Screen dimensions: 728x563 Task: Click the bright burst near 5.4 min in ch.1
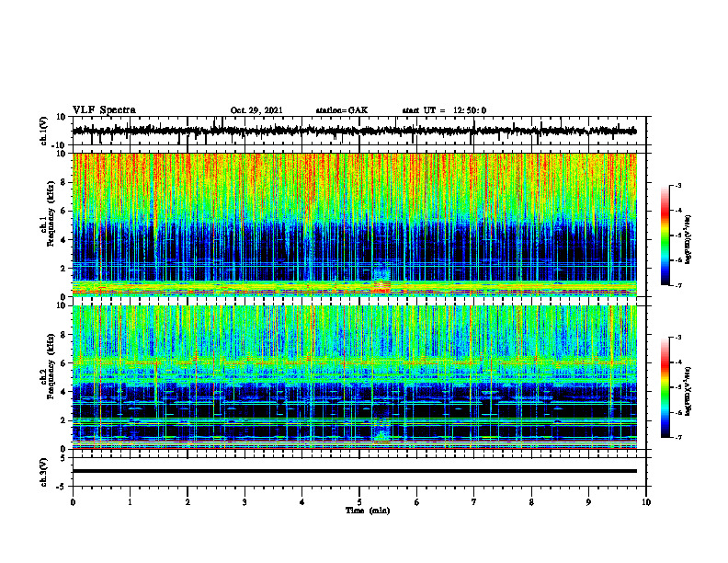tap(381, 281)
